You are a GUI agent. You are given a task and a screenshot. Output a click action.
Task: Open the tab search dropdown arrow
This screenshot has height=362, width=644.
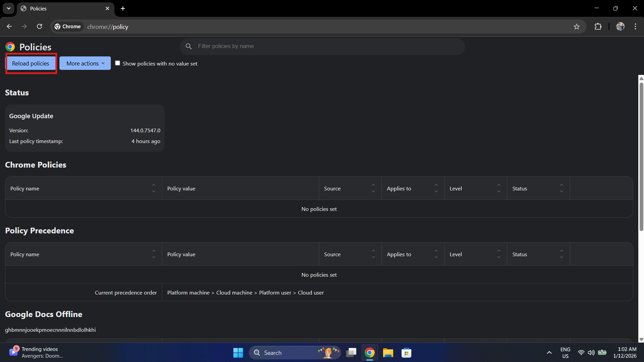[x=9, y=8]
